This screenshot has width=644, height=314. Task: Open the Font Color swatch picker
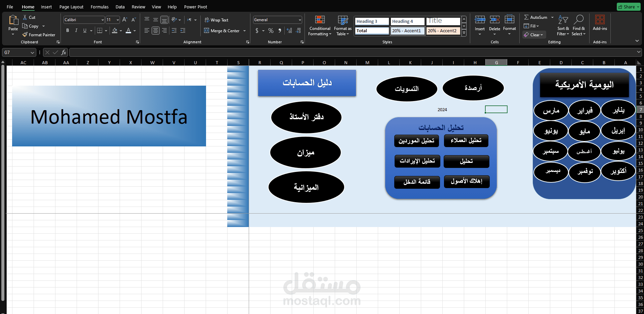point(128,31)
